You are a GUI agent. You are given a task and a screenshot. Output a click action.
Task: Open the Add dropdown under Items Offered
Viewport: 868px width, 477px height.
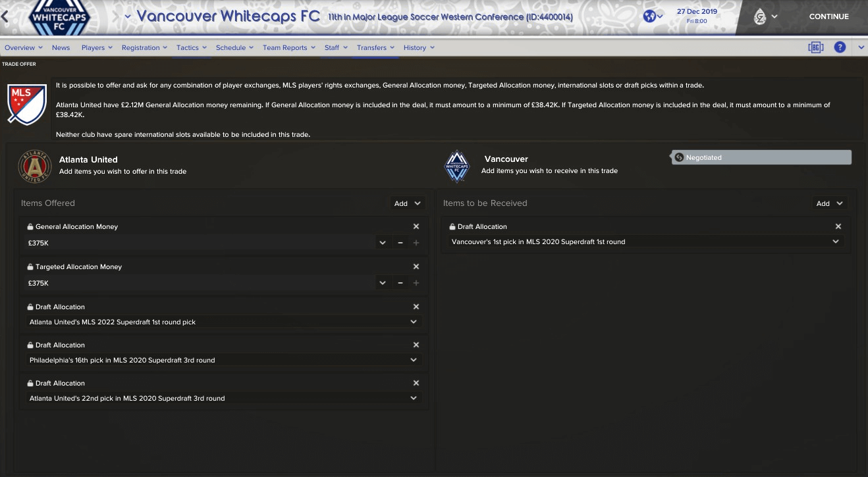[408, 203]
